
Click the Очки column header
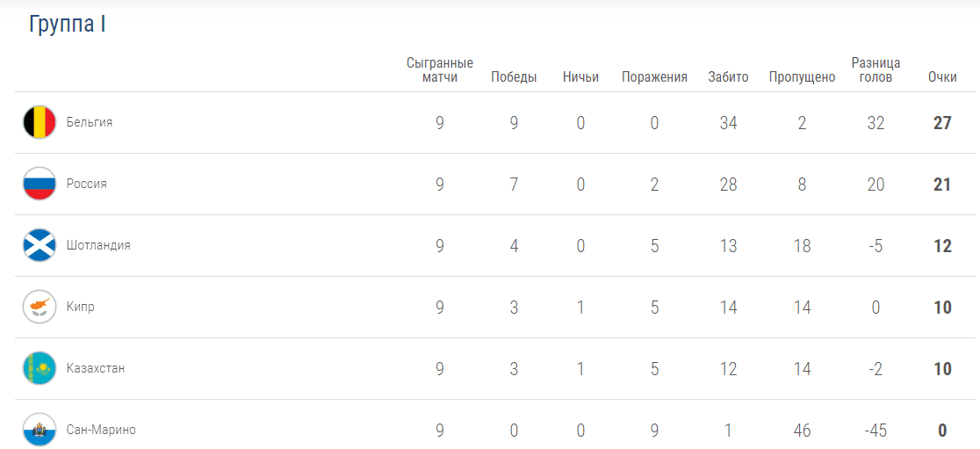coord(942,77)
